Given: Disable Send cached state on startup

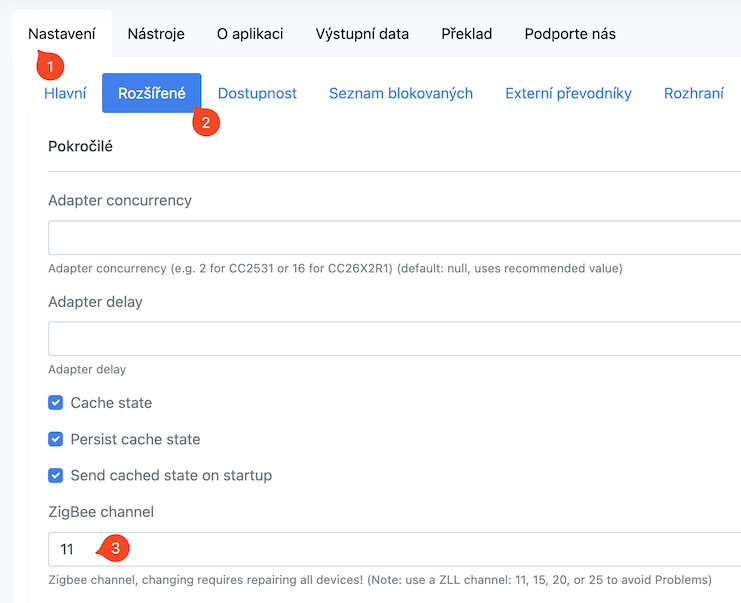Looking at the screenshot, I should pyautogui.click(x=56, y=475).
